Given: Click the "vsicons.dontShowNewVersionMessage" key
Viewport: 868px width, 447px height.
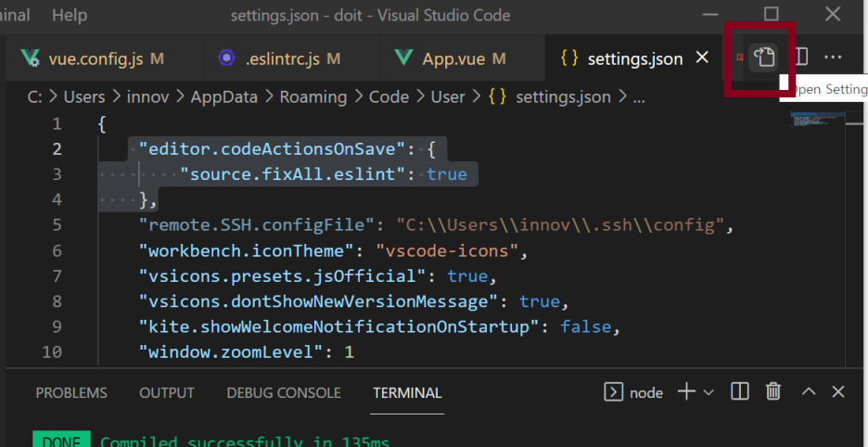Looking at the screenshot, I should tap(319, 301).
